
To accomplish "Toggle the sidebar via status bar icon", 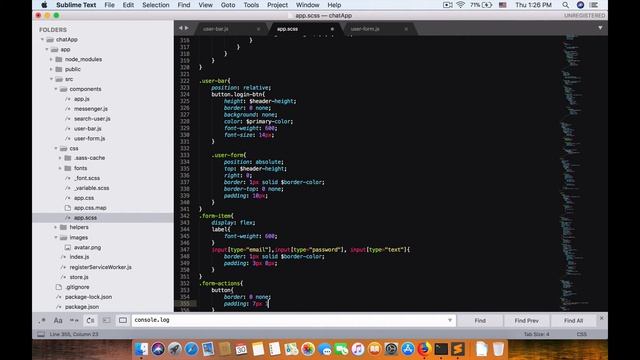I will (x=41, y=334).
